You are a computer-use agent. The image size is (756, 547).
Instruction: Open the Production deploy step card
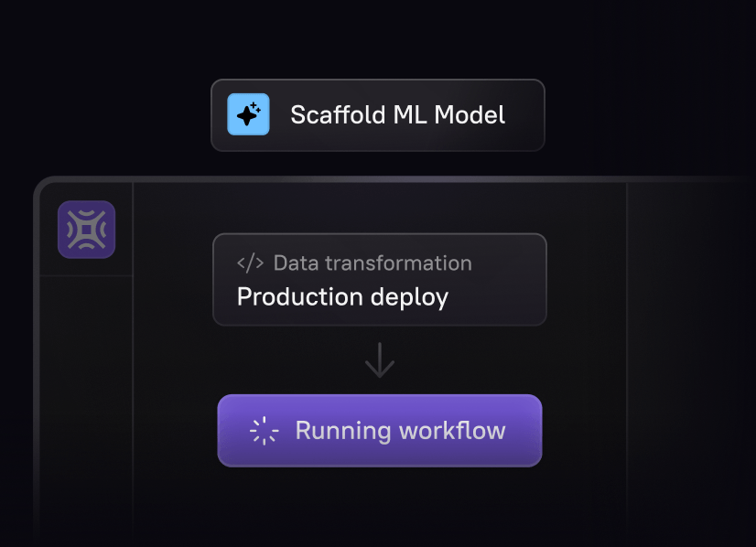[380, 280]
